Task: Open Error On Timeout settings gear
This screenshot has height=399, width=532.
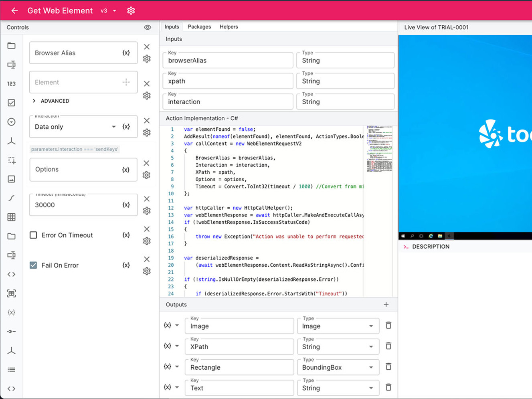Action: point(147,241)
